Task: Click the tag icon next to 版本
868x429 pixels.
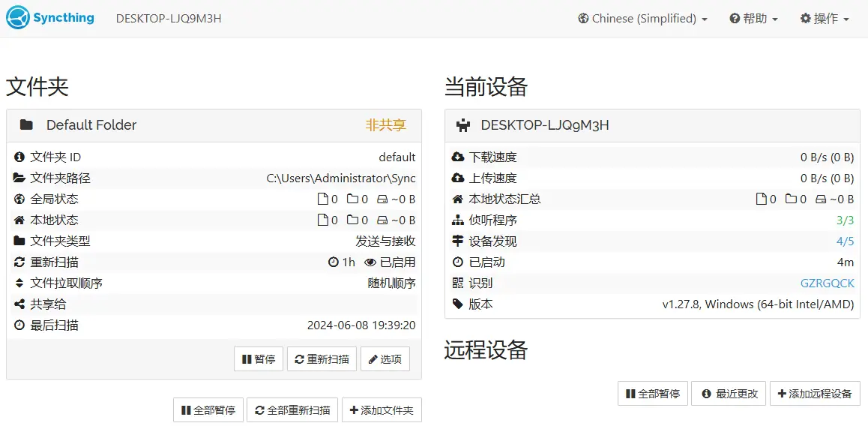Action: (x=458, y=304)
